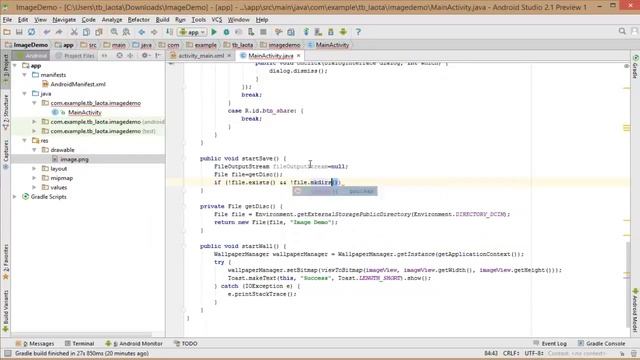640x360 pixels.
Task: Click the Navigate Back arrow icon
Action: 142,32
